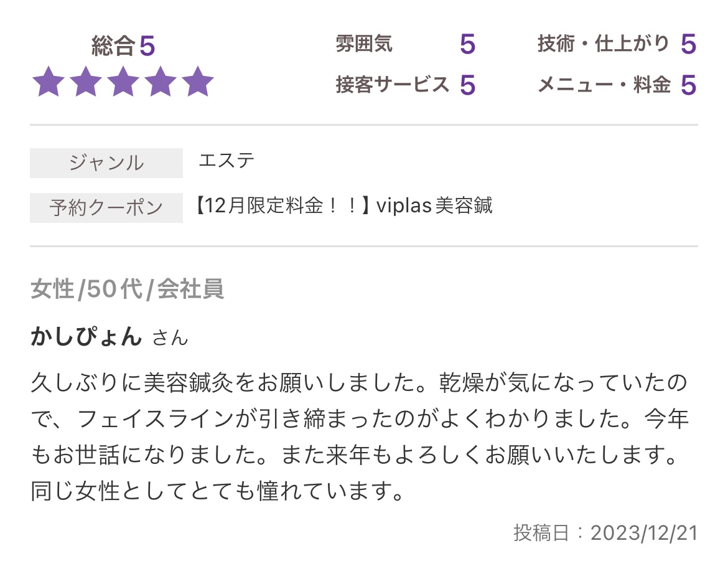Click the third purple rating star

(x=123, y=83)
